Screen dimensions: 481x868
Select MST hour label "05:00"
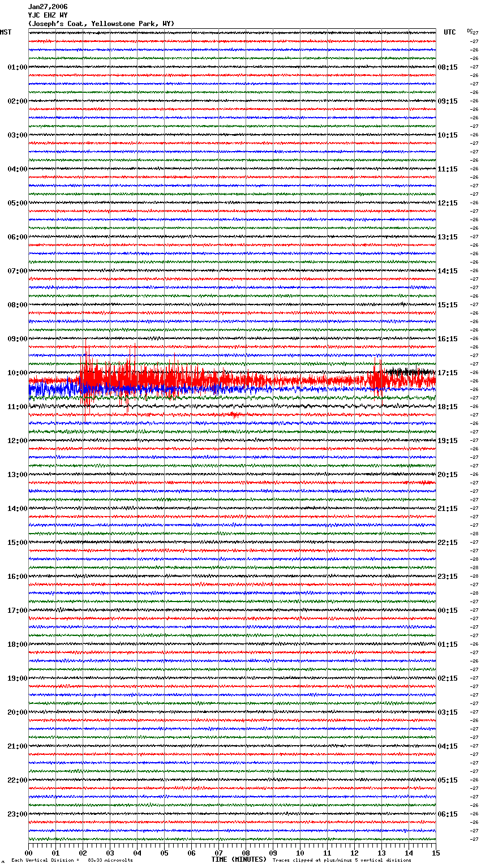point(18,203)
